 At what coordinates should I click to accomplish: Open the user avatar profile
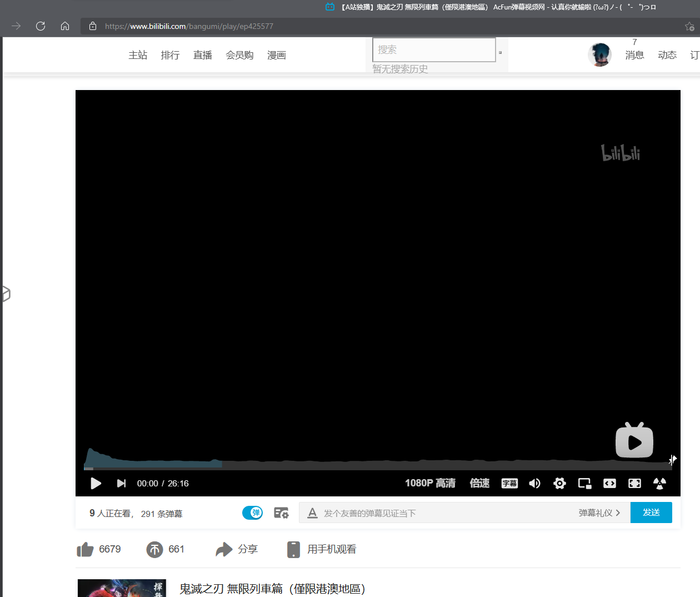point(599,54)
